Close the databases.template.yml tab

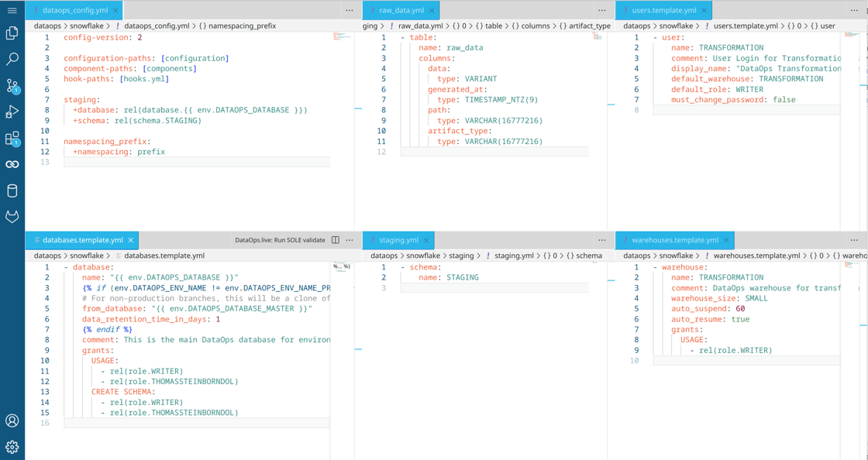tap(131, 240)
